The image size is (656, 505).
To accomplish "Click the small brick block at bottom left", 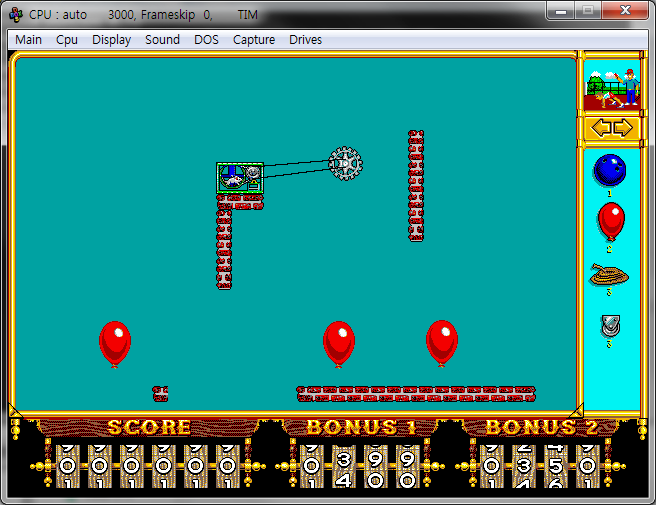I will point(160,394).
